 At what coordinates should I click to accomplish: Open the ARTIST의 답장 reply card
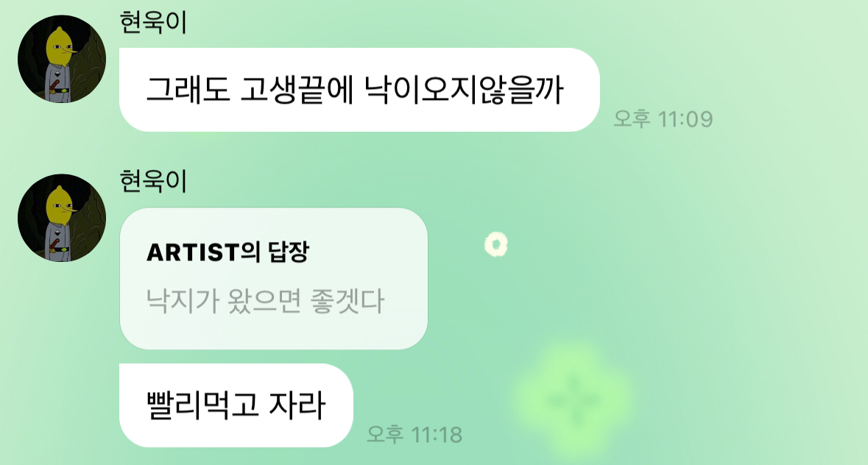[273, 278]
